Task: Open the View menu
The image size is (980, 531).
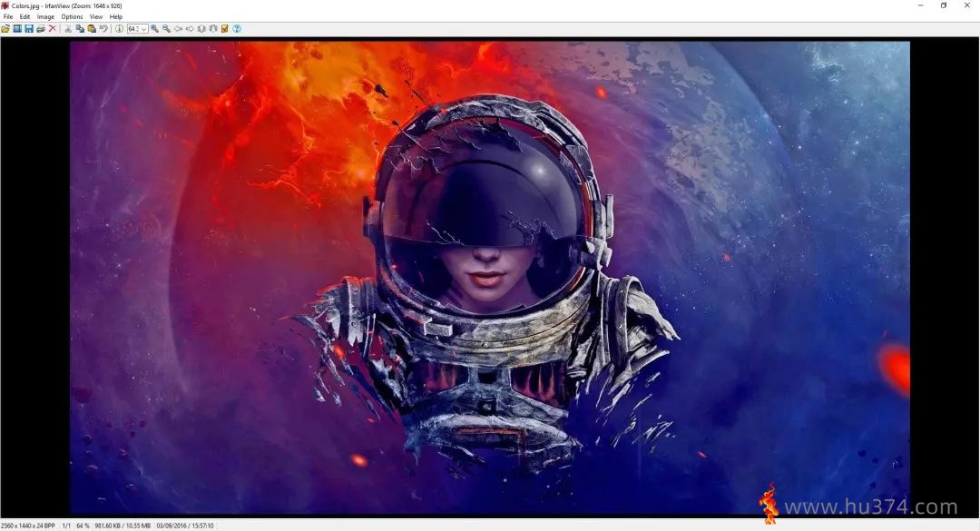Action: [96, 17]
